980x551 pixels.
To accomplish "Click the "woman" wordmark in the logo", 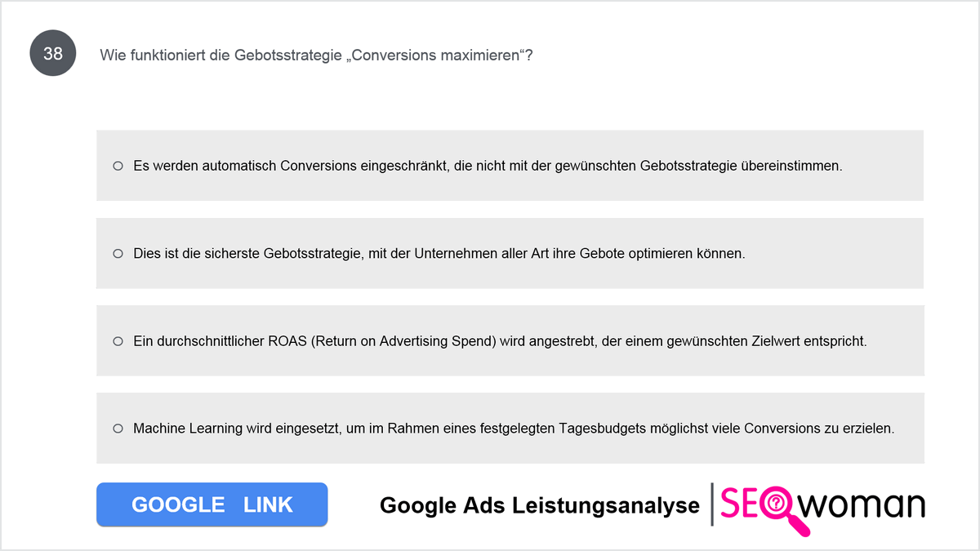I will pyautogui.click(x=864, y=505).
